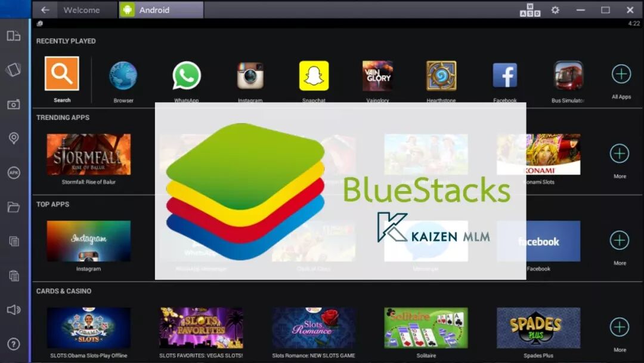Image resolution: width=644 pixels, height=363 pixels.
Task: Launch WhatsApp from recently played
Action: 187,76
